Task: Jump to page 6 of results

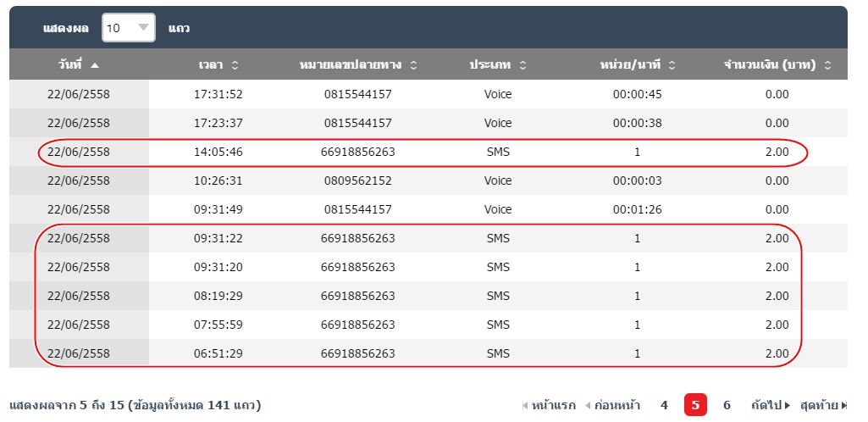Action: click(x=727, y=405)
